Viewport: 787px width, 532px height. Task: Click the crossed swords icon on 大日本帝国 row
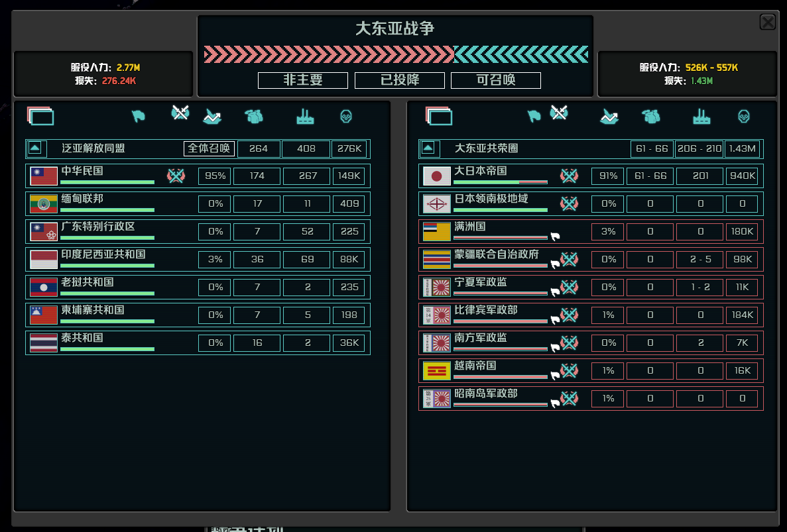click(569, 176)
